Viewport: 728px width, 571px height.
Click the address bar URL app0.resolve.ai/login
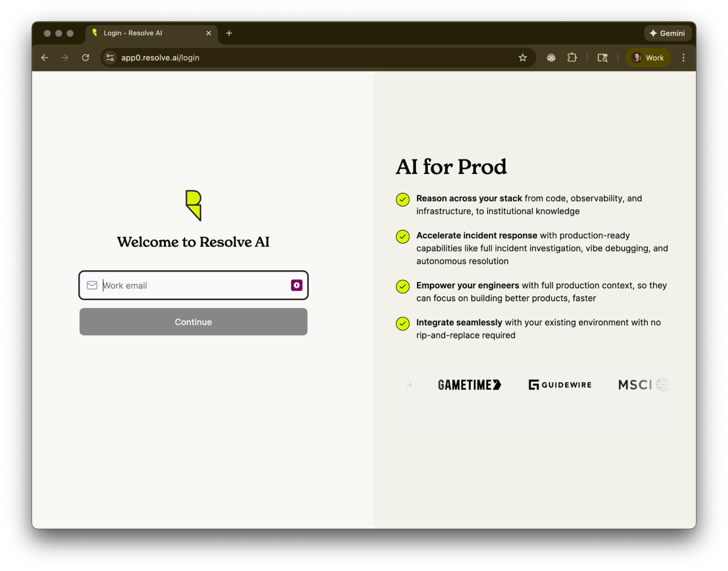160,58
